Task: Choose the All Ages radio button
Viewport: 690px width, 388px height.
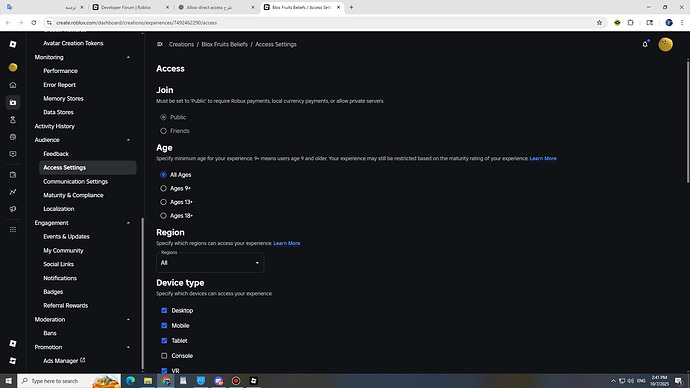Action: click(x=163, y=175)
